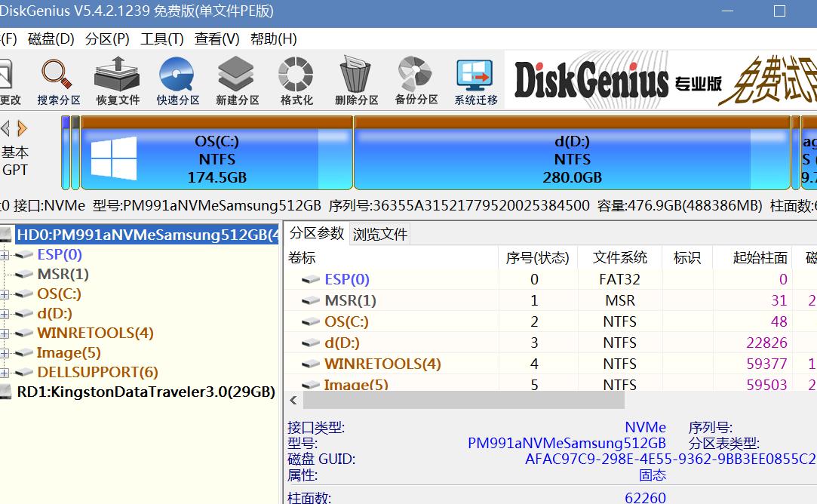Click the 柱面数 value 62260
817x504 pixels.
point(645,498)
